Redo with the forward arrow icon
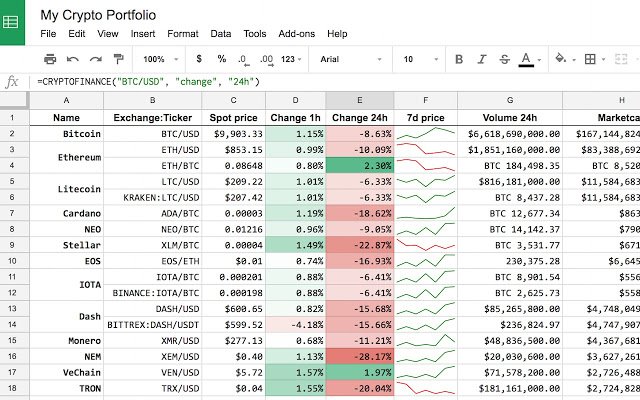This screenshot has height=400, width=640. coord(96,59)
